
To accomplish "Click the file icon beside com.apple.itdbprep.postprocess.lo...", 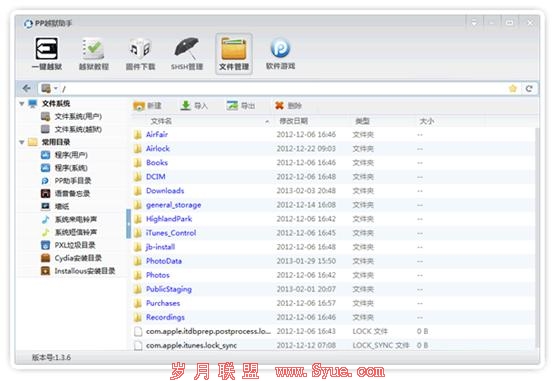I will [138, 331].
